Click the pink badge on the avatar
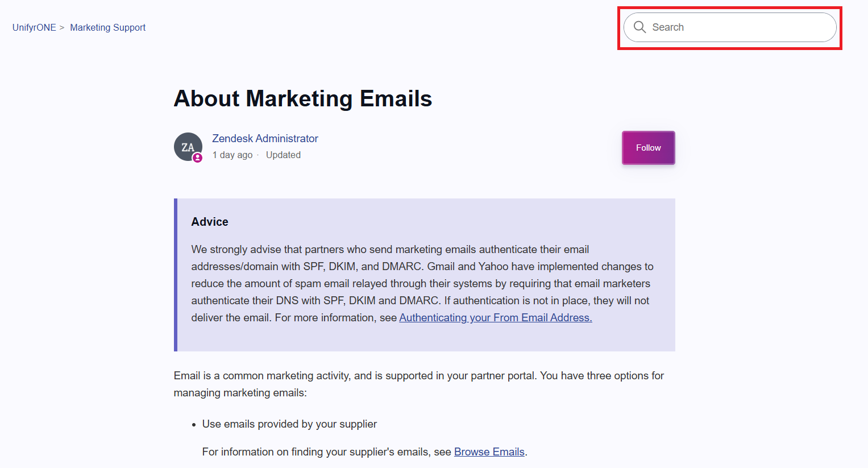 coord(197,158)
